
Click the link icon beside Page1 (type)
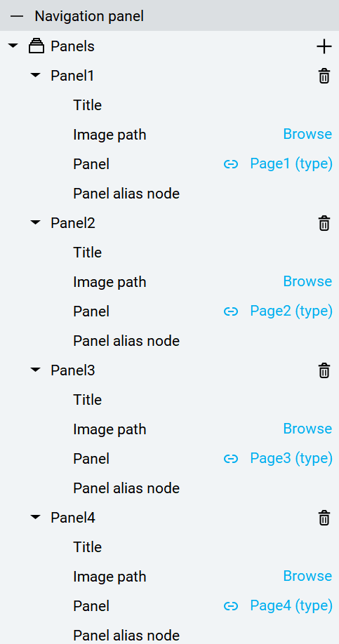pyautogui.click(x=231, y=164)
